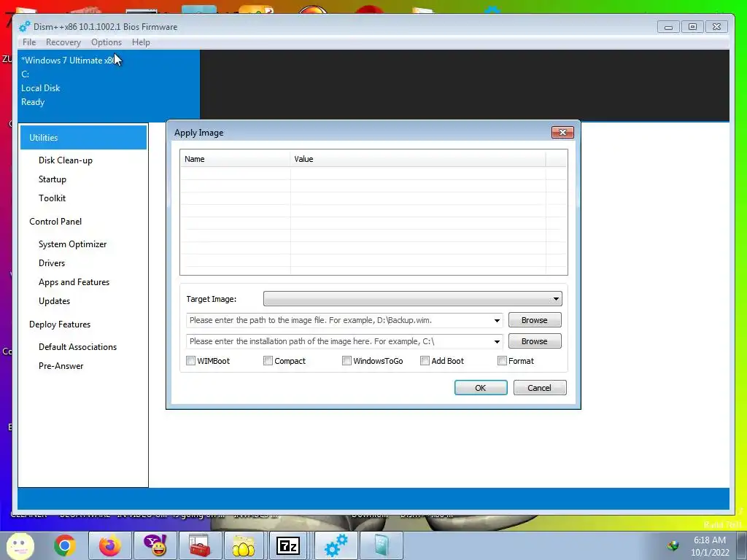Viewport: 747px width, 560px height.
Task: Browse for the image file
Action: (x=535, y=320)
